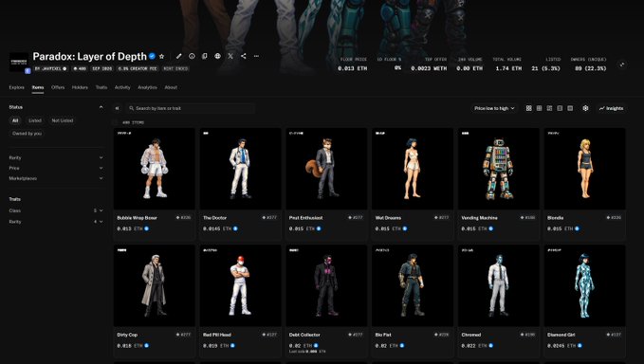The width and height of the screenshot is (644, 364).
Task: Star the Paradox: Layer of Depth collection
Action: [x=162, y=56]
